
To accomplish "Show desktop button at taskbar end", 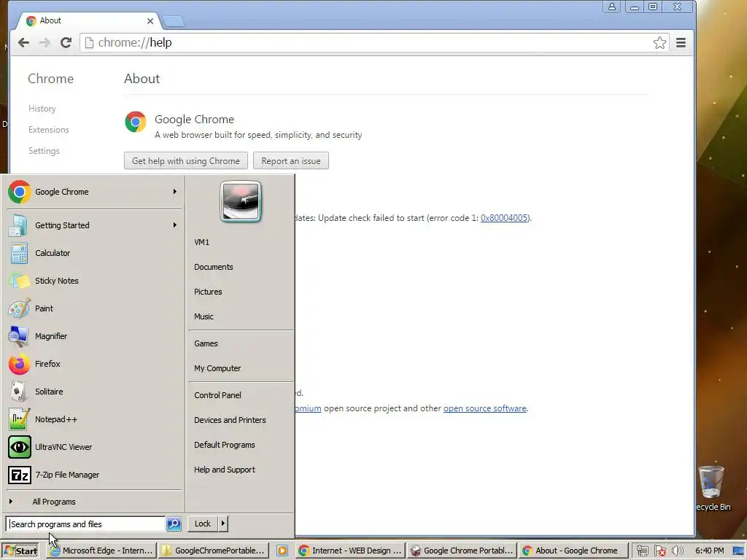I will (x=739, y=551).
